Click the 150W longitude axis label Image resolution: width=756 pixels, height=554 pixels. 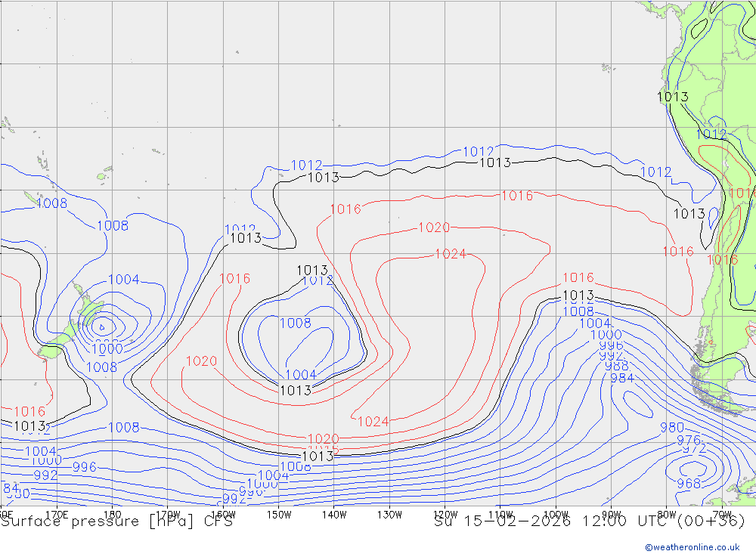pyautogui.click(x=279, y=515)
